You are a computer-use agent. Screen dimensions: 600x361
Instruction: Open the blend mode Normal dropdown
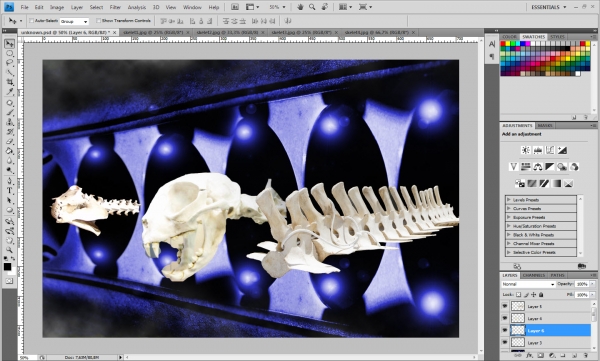(x=528, y=284)
